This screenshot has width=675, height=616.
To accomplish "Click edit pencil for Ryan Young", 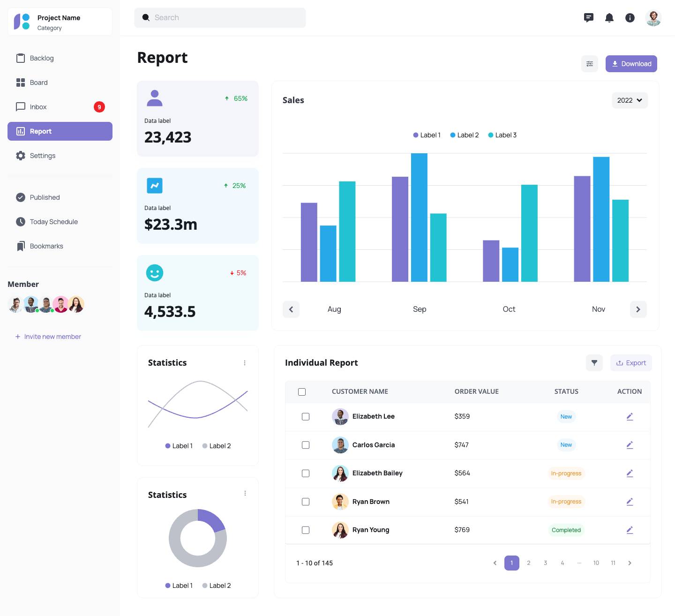I will [x=630, y=530].
